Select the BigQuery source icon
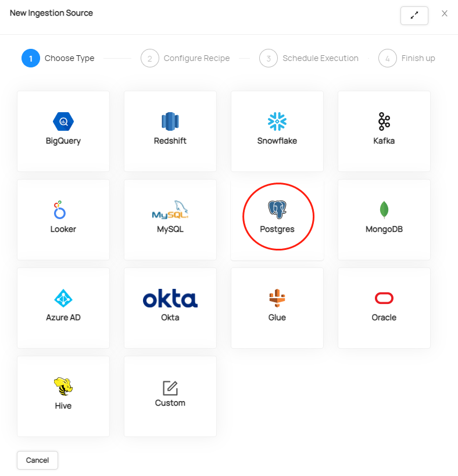 (x=63, y=121)
